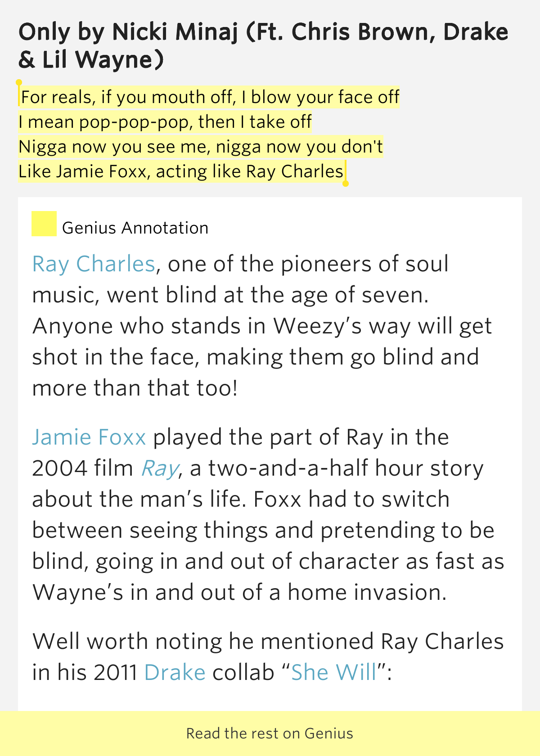The height and width of the screenshot is (756, 540).
Task: Click the Genius Annotation label text
Action: tap(135, 228)
